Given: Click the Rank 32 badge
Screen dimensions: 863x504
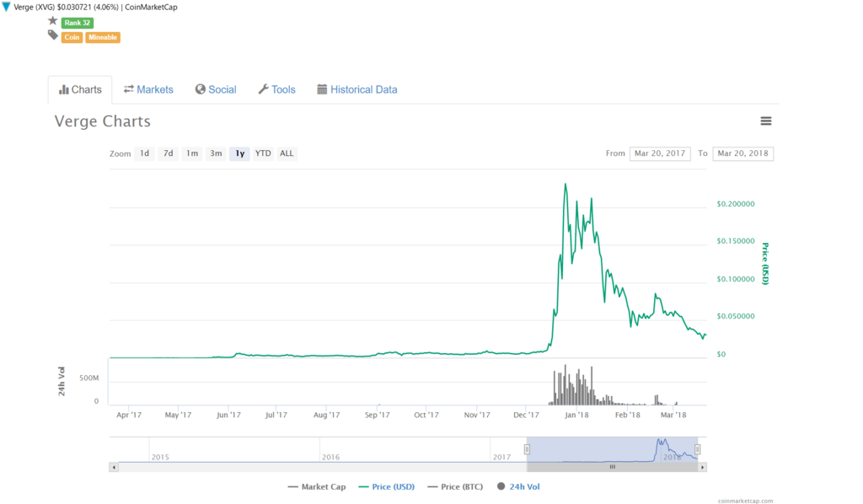Looking at the screenshot, I should click(77, 23).
